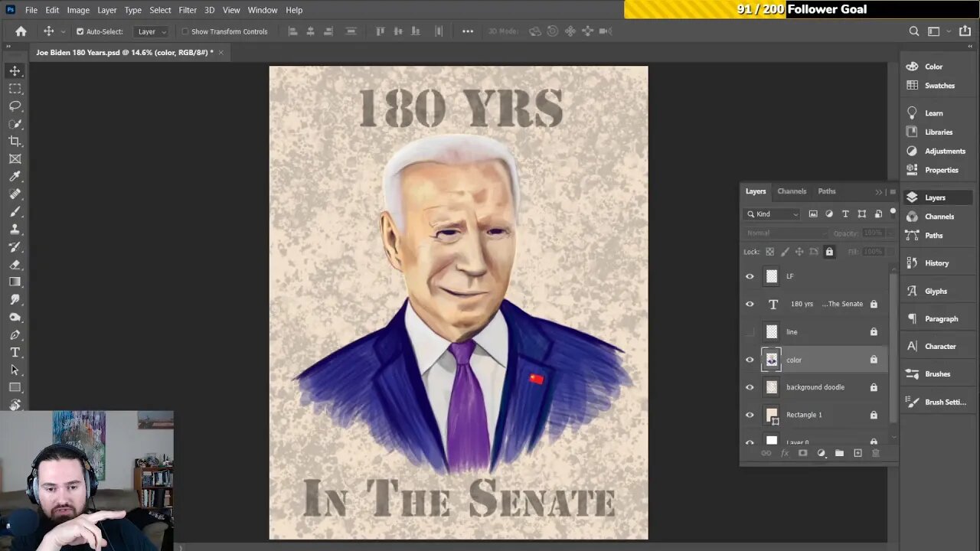This screenshot has width=980, height=551.
Task: Select the Path Selection tool
Action: tap(15, 370)
